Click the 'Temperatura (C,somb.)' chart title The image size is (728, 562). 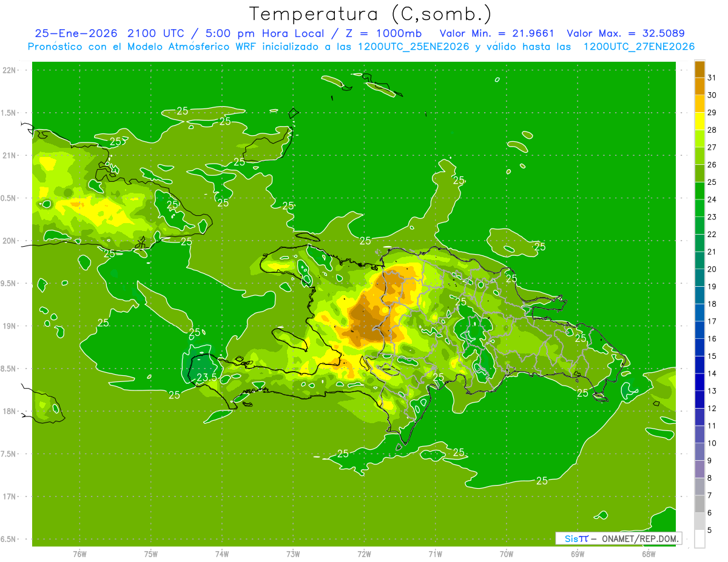(371, 14)
